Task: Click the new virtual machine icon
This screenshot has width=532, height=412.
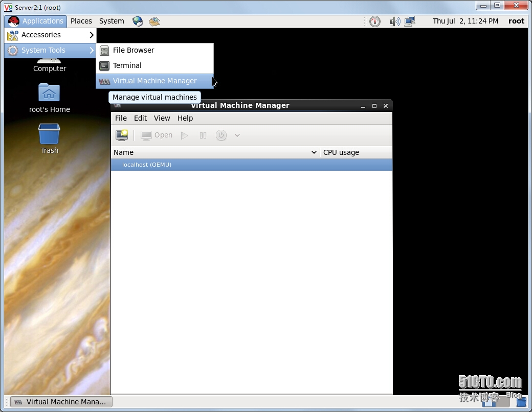Action: click(122, 135)
